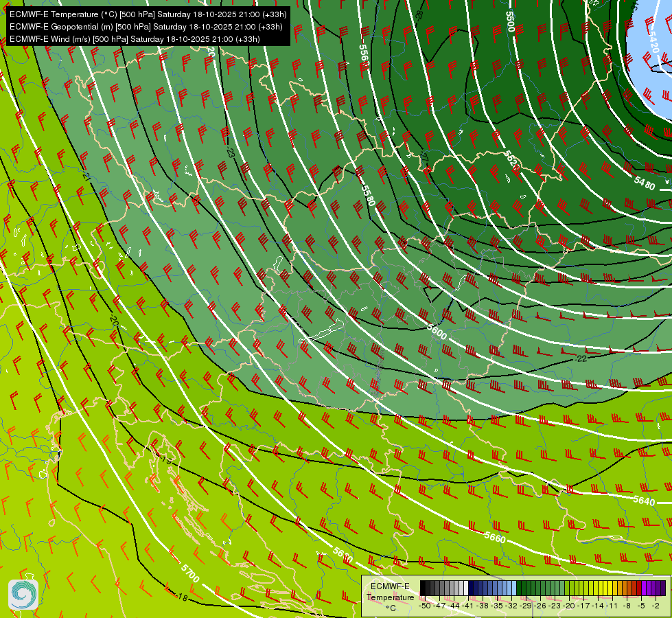Viewport: 672px width, 618px height.
Task: Click the -2 value in the legend
Action: (x=656, y=606)
